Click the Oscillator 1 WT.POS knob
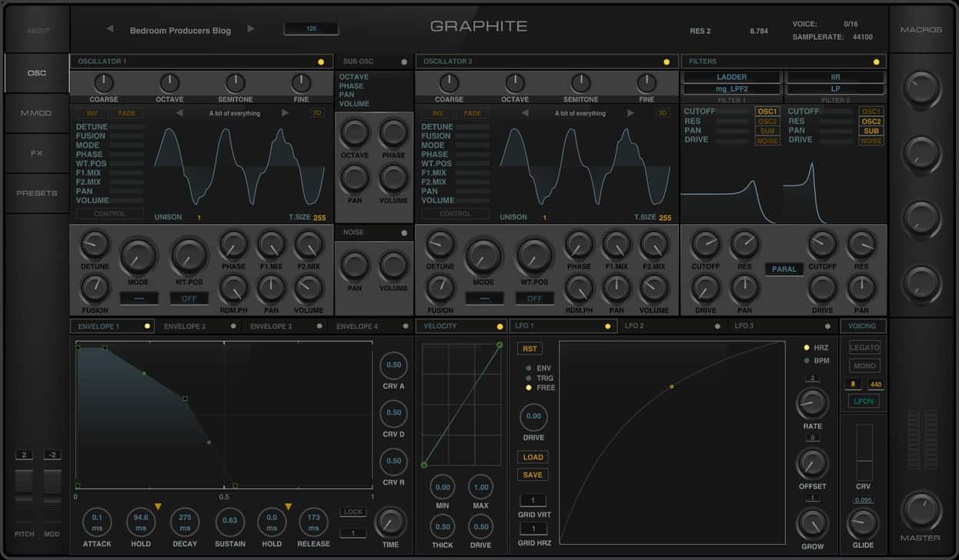Image resolution: width=959 pixels, height=560 pixels. [x=189, y=255]
